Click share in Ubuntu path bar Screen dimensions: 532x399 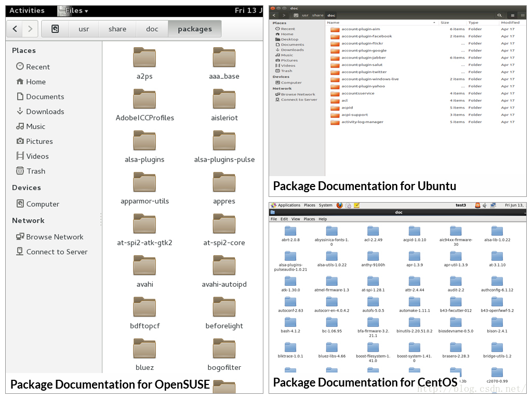coord(318,15)
